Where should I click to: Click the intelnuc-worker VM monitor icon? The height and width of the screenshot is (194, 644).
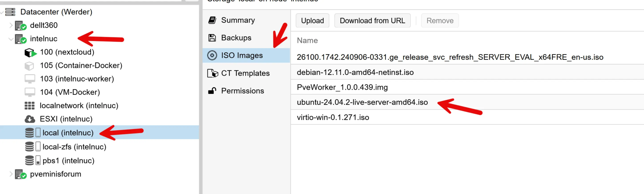pyautogui.click(x=30, y=79)
